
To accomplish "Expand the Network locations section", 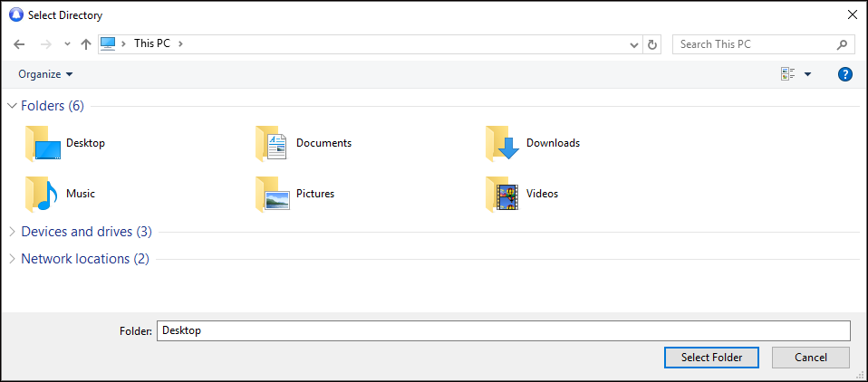I will click(12, 259).
